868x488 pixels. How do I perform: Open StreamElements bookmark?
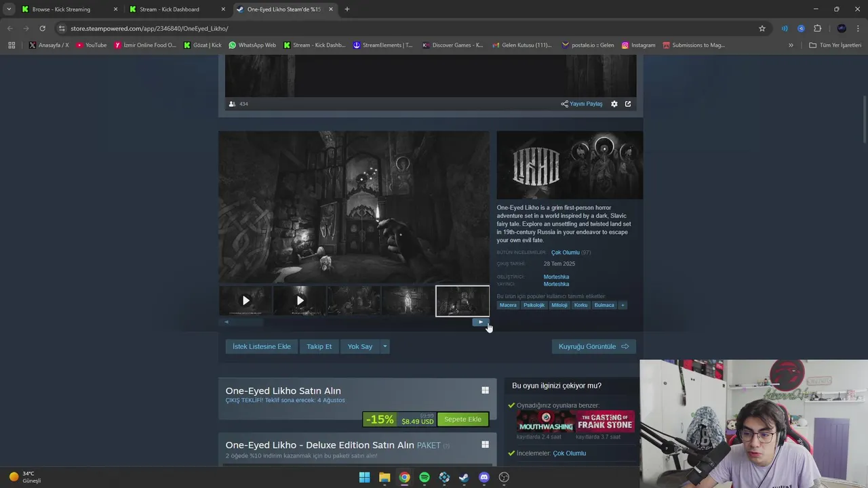point(382,45)
